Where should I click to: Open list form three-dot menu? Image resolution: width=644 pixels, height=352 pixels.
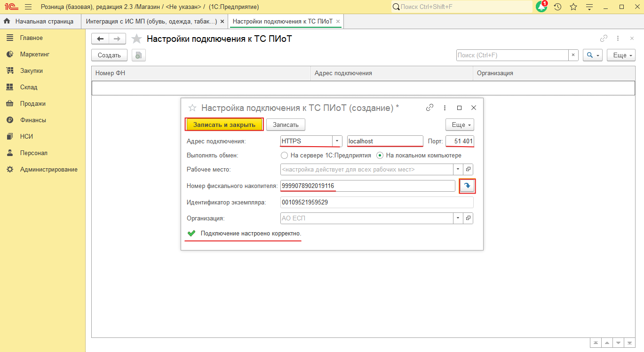point(618,39)
